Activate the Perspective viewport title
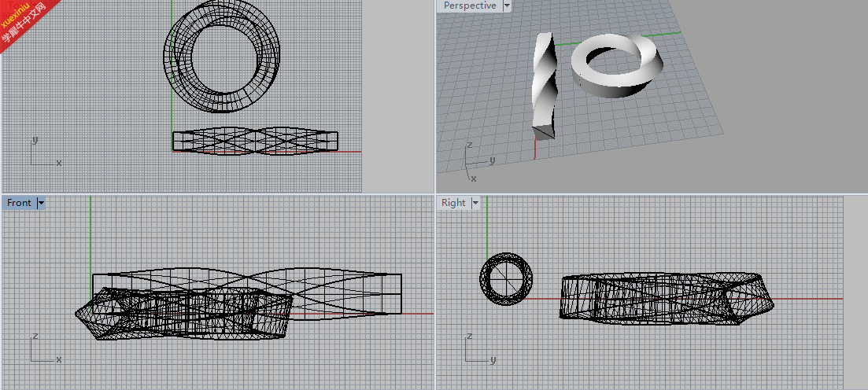The image size is (868, 390). (470, 6)
